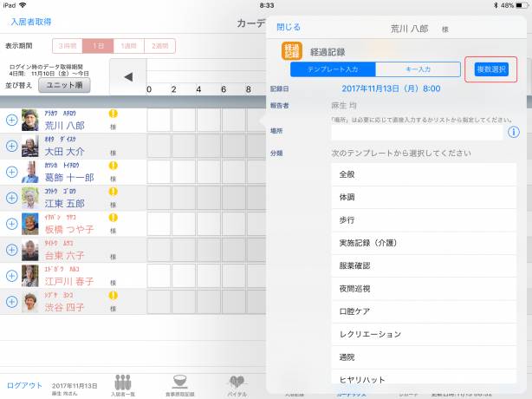
Task: Tap the record date 2017年11月13日（月）8:00
Action: (x=391, y=88)
